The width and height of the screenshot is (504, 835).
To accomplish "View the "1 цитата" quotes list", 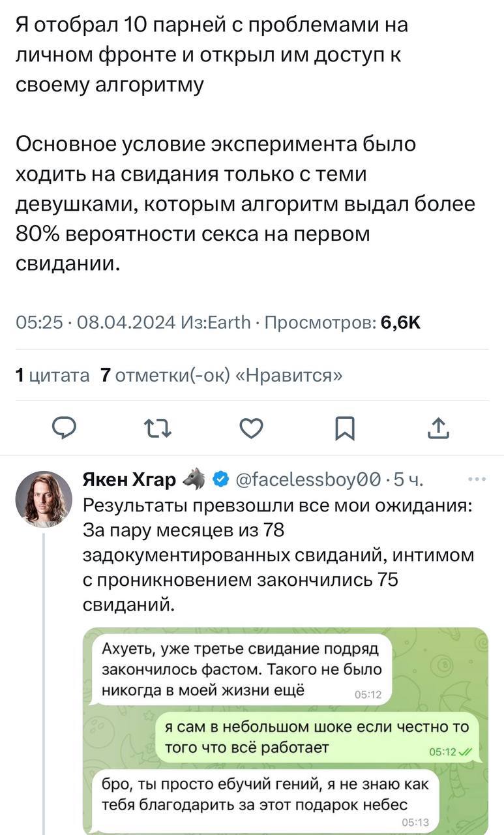I will click(52, 375).
